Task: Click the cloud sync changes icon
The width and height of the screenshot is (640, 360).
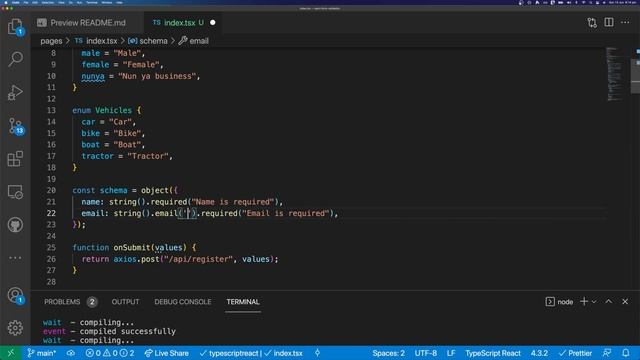Action: (71, 353)
